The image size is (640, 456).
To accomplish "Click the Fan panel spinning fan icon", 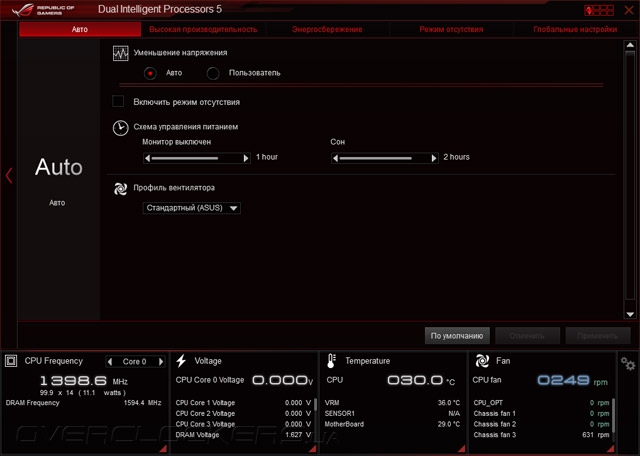I will (x=482, y=361).
